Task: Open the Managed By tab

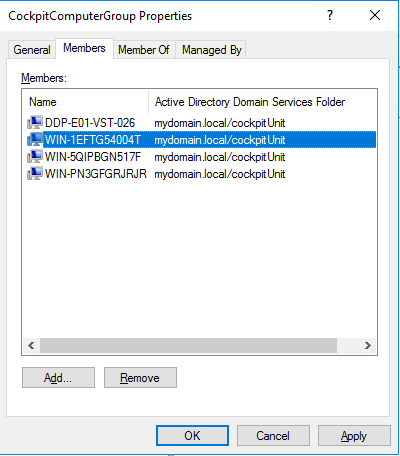Action: 211,50
